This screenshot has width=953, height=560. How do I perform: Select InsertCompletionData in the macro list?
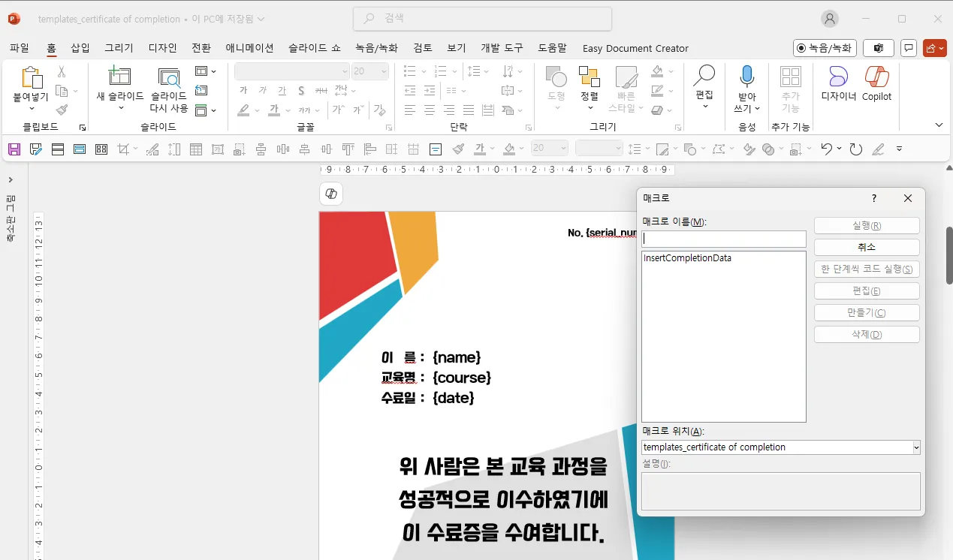pyautogui.click(x=687, y=258)
